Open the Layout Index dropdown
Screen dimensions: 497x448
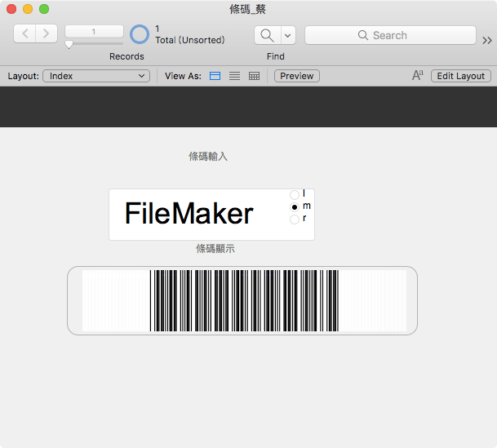pyautogui.click(x=96, y=76)
